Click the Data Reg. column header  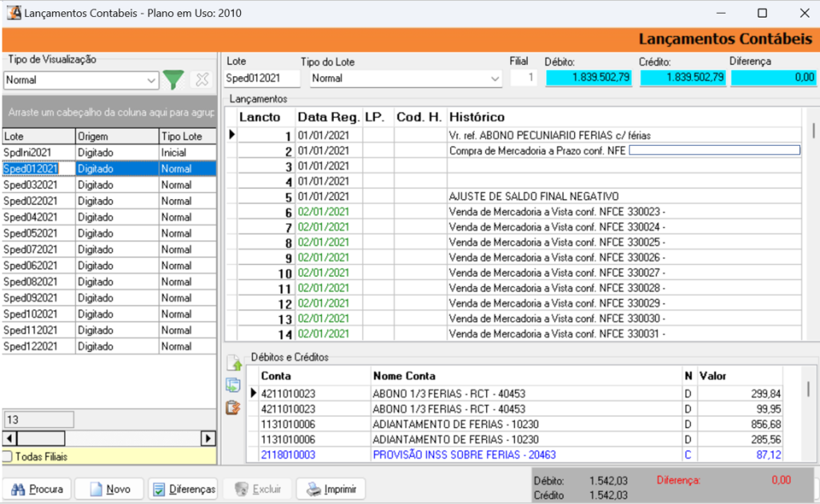[x=329, y=118]
